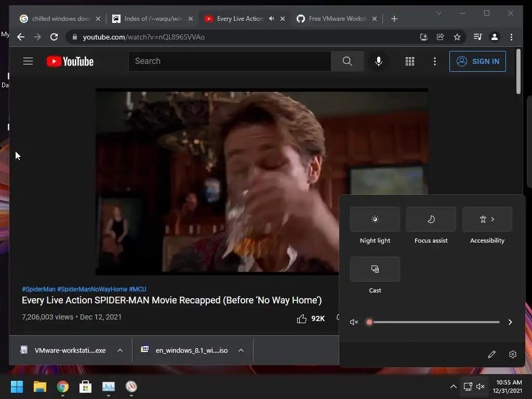Screen dimensions: 532x399
Task: Open the Chrome three-dot menu
Action: tap(511, 37)
